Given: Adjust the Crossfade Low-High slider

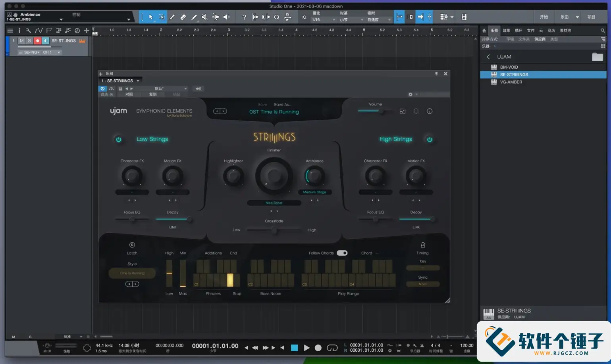Looking at the screenshot, I should pyautogui.click(x=274, y=230).
